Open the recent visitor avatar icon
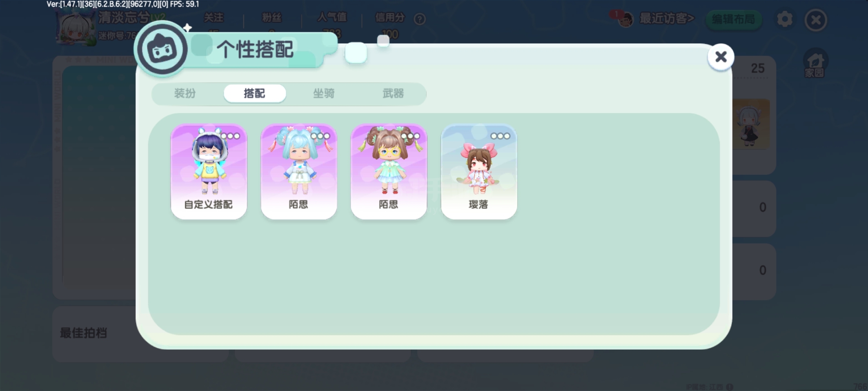This screenshot has width=868, height=391. pos(625,20)
